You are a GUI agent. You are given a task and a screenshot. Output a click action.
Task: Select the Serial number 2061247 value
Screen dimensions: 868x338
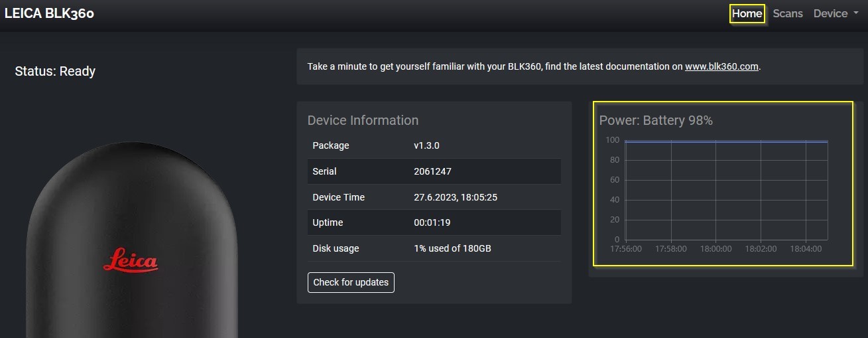[x=432, y=171]
